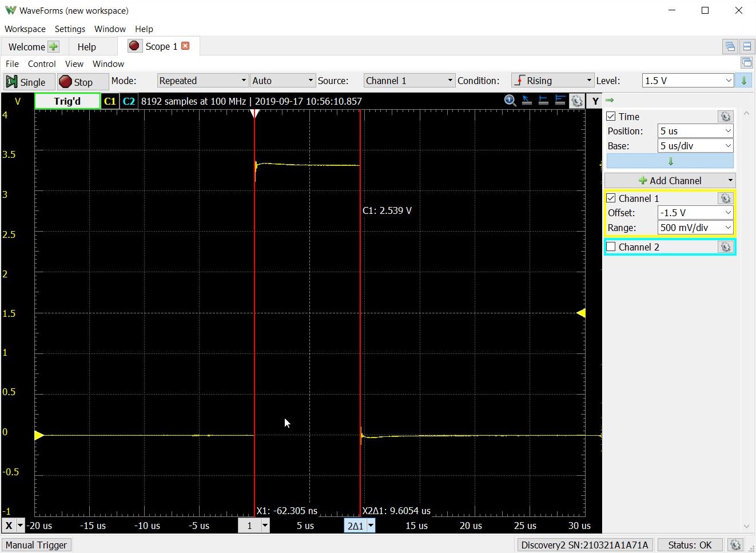Viewport: 756px width, 553px height.
Task: Disable the Channel 1 checkbox
Action: [611, 198]
